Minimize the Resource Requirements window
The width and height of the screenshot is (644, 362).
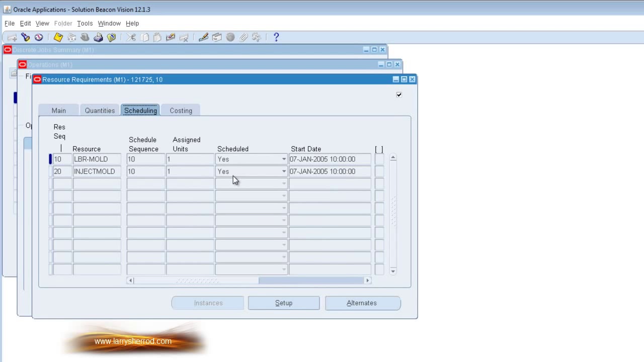click(x=396, y=79)
